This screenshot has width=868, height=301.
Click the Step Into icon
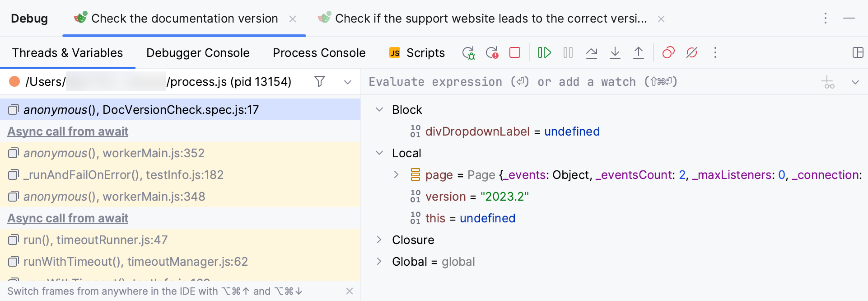point(615,53)
